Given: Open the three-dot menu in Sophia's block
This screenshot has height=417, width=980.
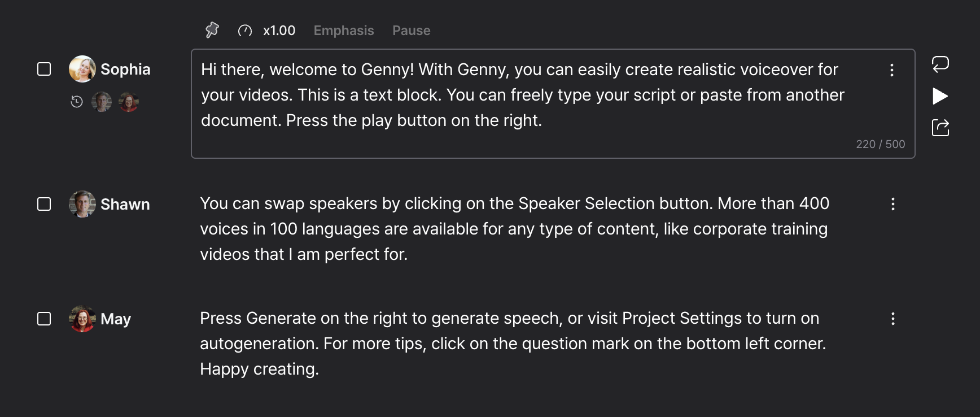Looking at the screenshot, I should click(x=892, y=70).
